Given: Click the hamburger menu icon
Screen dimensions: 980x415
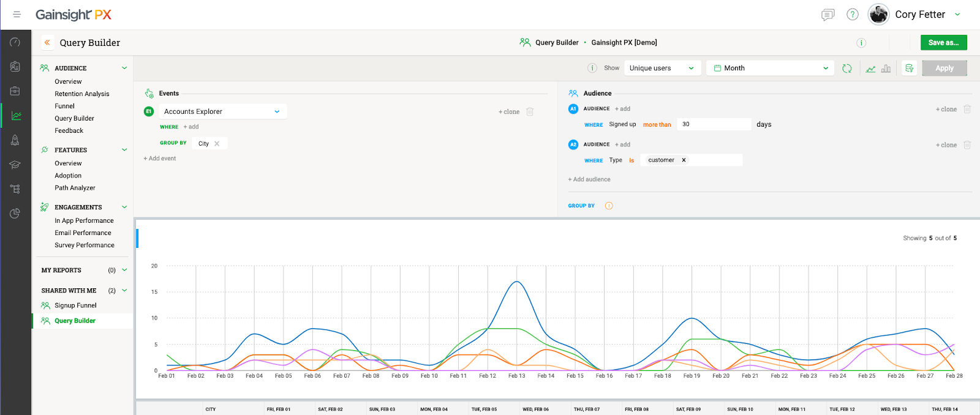Looking at the screenshot, I should click(x=17, y=14).
